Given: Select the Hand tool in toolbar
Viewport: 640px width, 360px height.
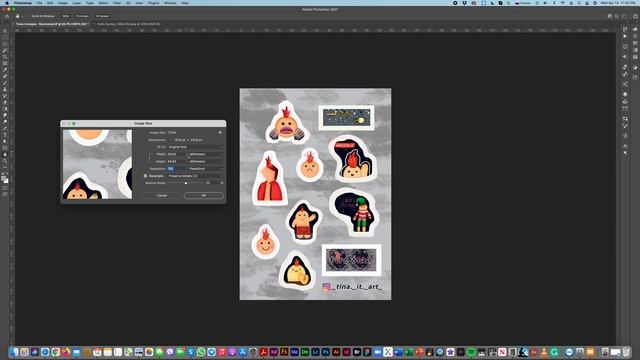Looking at the screenshot, I should [x=5, y=154].
